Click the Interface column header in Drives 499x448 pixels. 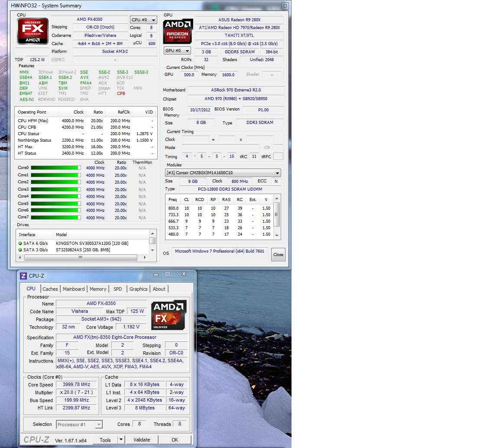pyautogui.click(x=34, y=235)
